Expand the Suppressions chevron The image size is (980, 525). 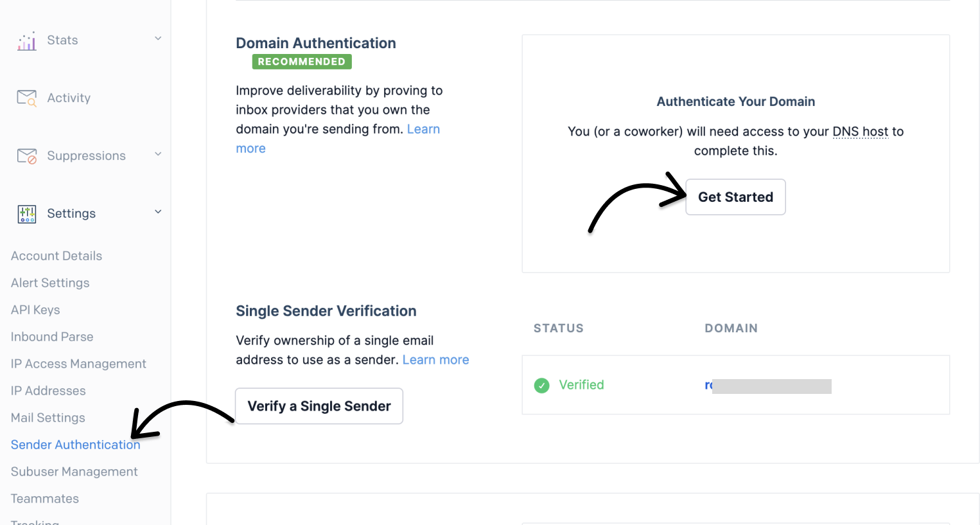coord(158,154)
